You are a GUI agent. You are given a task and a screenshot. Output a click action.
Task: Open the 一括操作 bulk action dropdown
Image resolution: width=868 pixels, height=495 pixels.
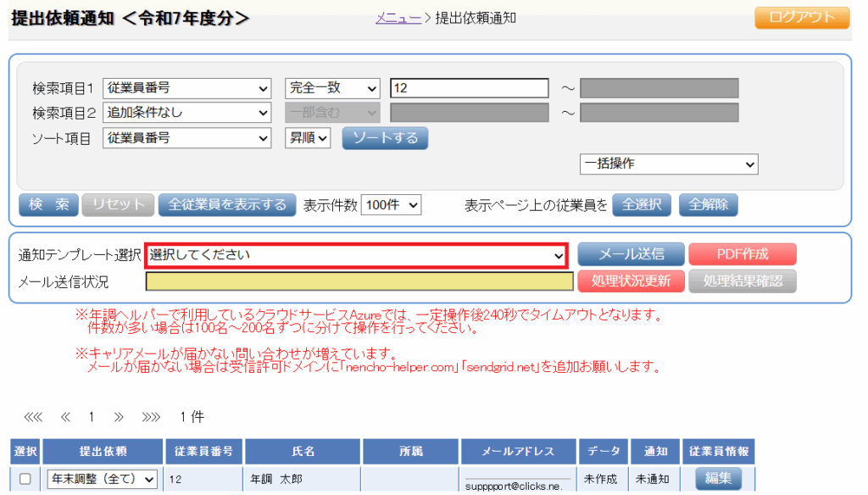click(x=668, y=164)
